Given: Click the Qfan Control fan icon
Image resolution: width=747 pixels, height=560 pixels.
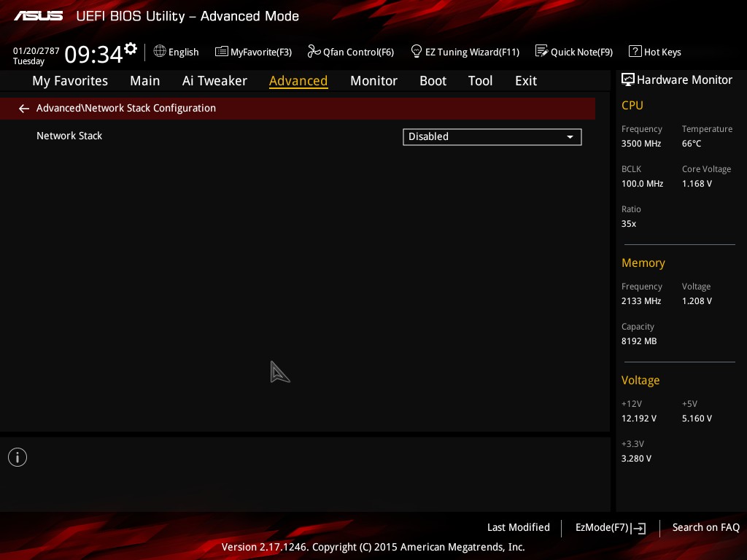Looking at the screenshot, I should tap(314, 52).
